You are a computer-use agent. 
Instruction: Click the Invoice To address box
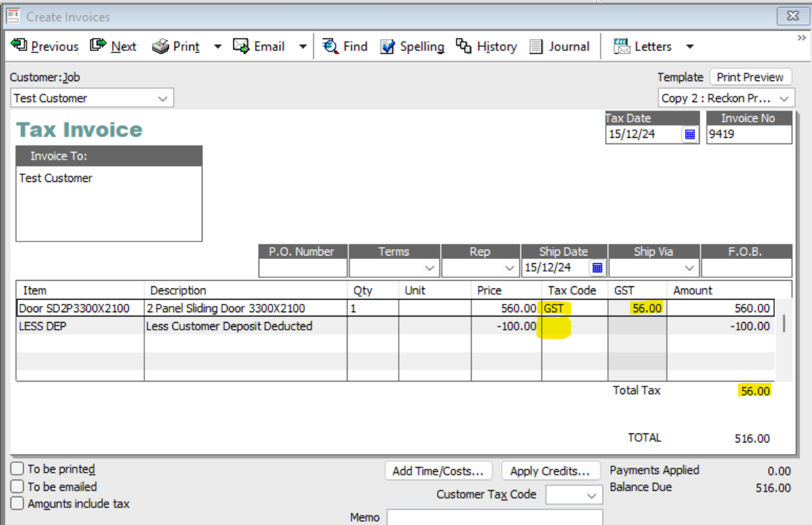[109, 203]
